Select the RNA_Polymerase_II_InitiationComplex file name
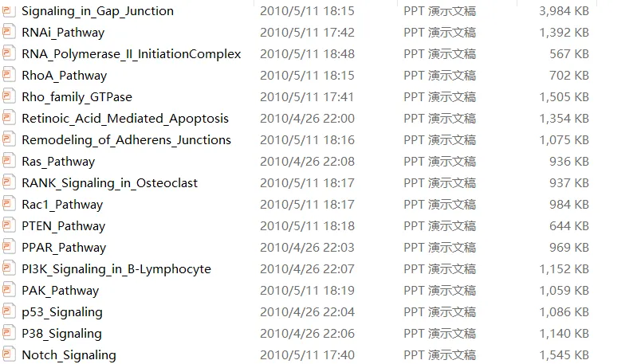The image size is (641, 364). pyautogui.click(x=131, y=54)
